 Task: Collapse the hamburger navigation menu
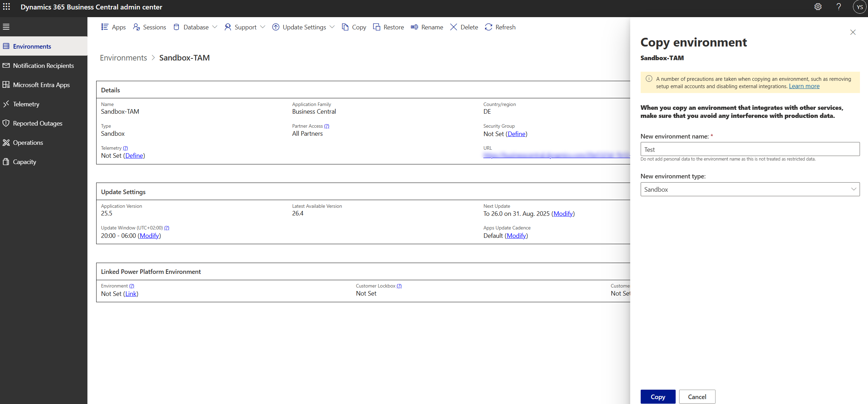(6, 27)
